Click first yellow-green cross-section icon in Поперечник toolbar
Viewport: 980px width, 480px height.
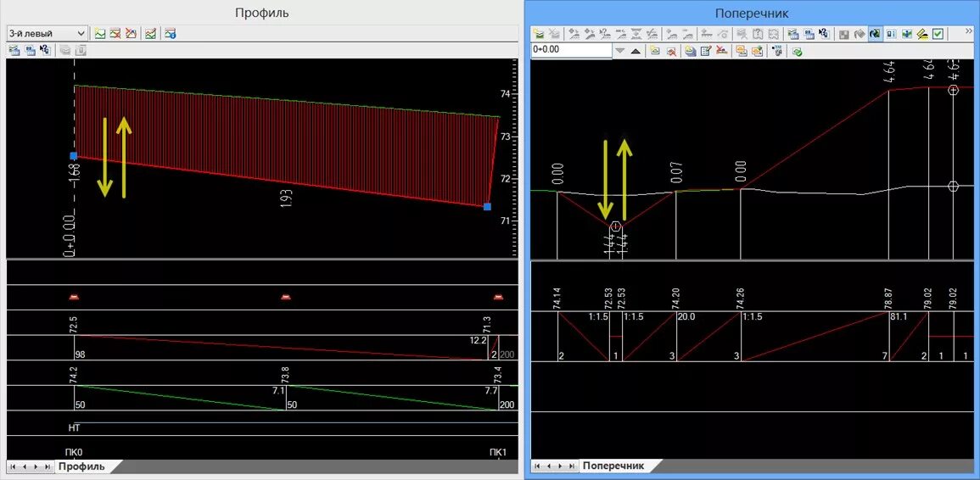point(540,34)
